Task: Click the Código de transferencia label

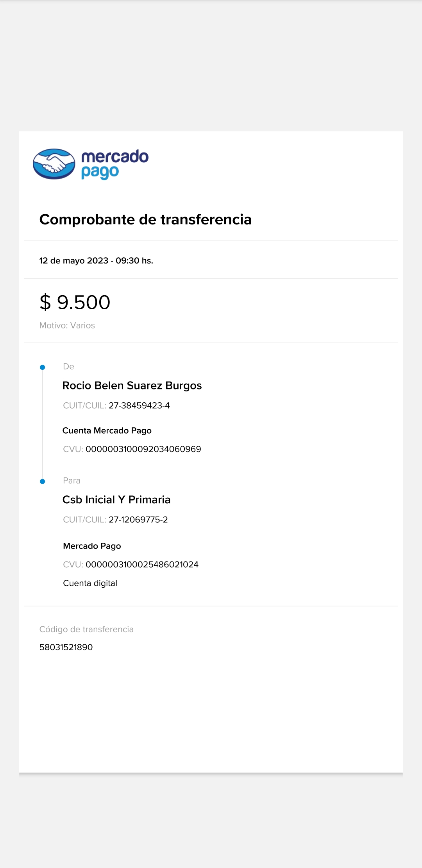Action: (x=86, y=629)
